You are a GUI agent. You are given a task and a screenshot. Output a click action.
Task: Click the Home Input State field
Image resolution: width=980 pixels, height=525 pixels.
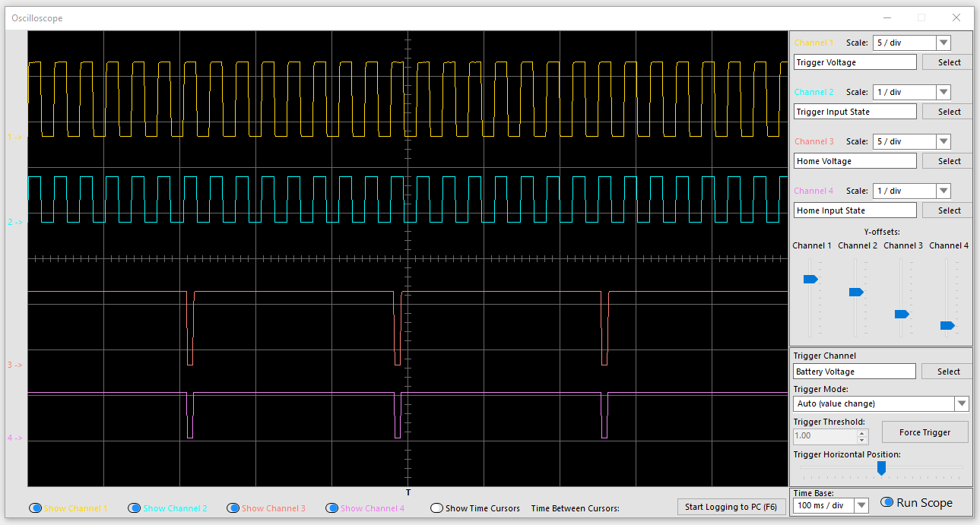pyautogui.click(x=855, y=210)
